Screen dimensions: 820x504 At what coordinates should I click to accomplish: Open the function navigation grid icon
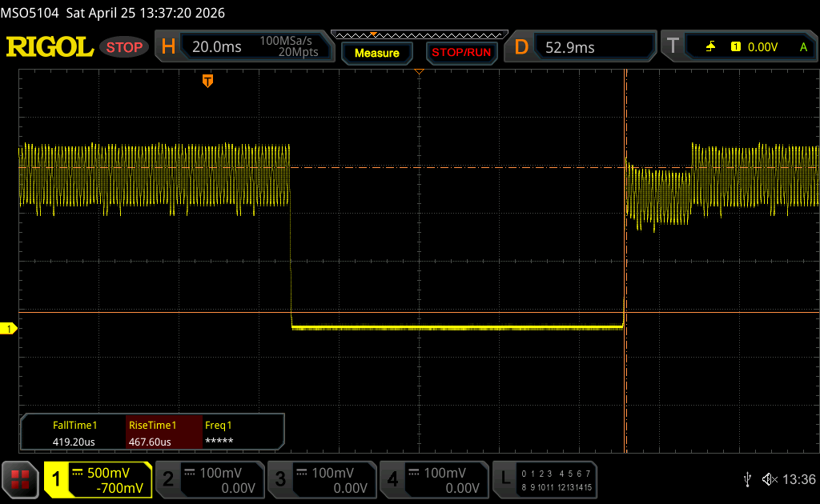point(20,479)
